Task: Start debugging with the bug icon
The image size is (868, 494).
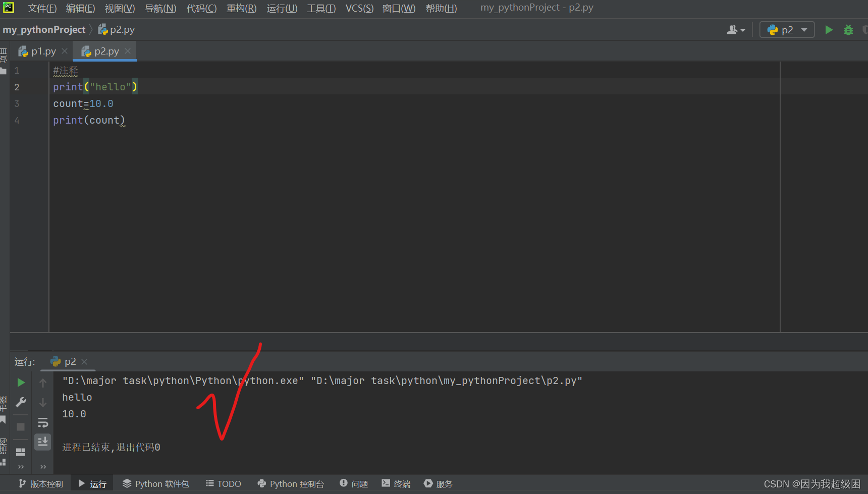Action: click(848, 30)
